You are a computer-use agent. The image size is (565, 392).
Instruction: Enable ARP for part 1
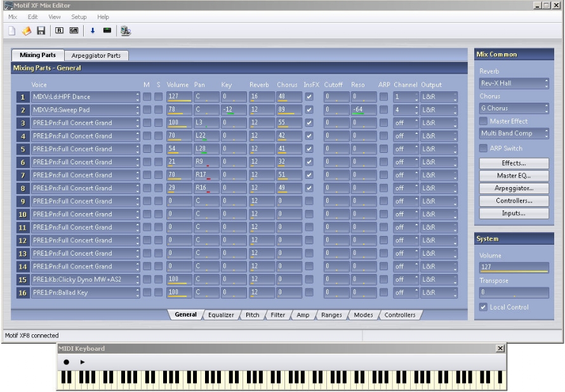[383, 96]
